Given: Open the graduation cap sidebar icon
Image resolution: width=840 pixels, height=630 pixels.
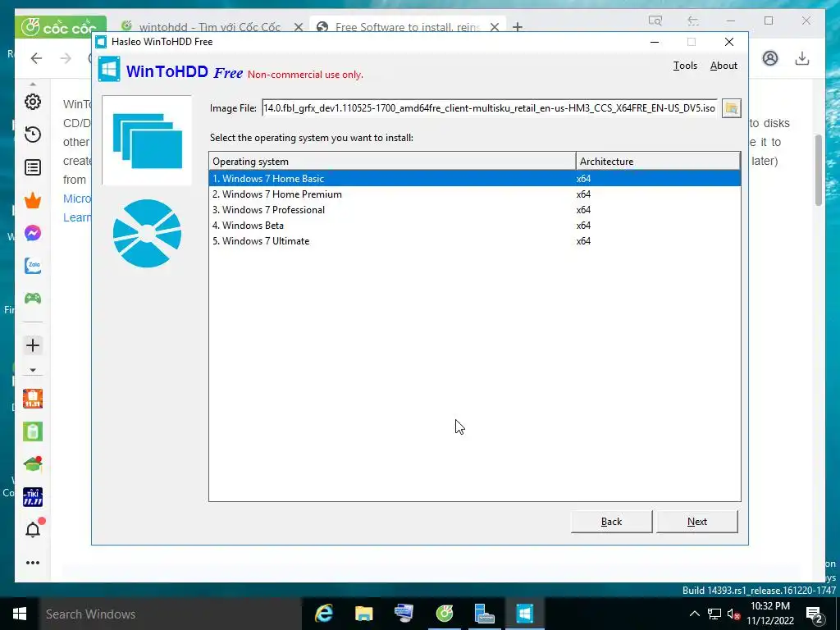Looking at the screenshot, I should [x=33, y=464].
